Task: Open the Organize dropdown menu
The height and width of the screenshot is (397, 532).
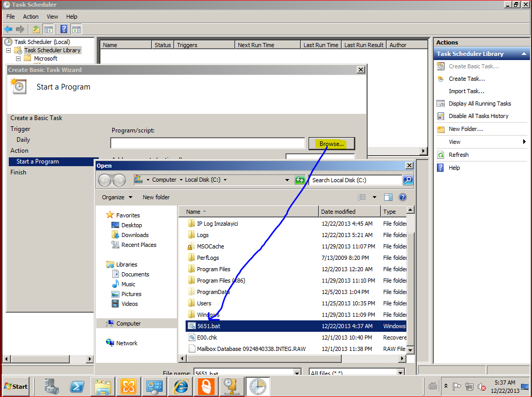Action: click(x=117, y=197)
